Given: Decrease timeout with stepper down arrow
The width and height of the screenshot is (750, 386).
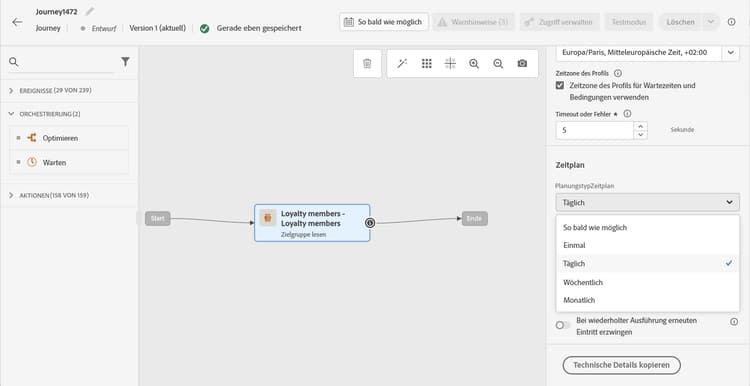Looking at the screenshot, I should tap(640, 134).
